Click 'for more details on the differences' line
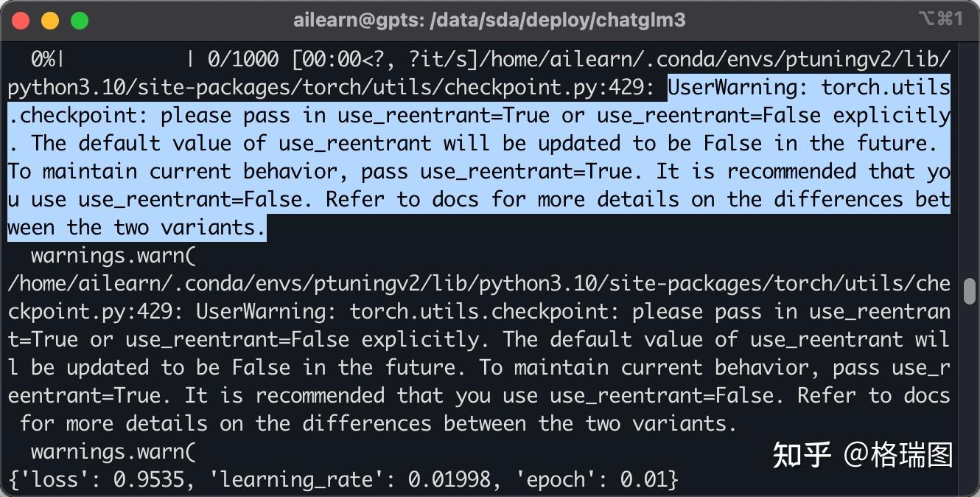The image size is (980, 497). [x=225, y=424]
